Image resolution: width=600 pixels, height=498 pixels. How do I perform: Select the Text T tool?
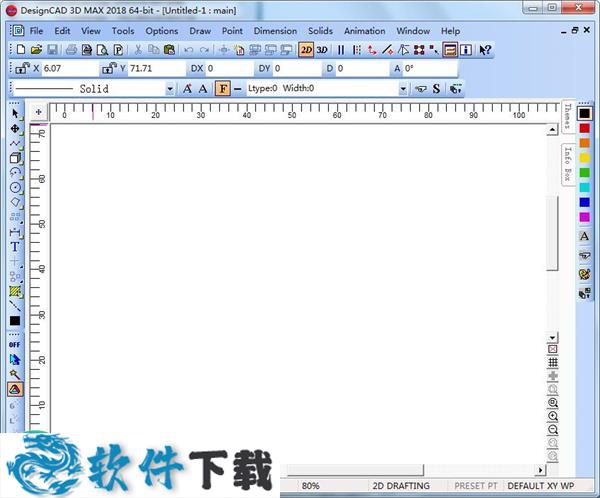15,247
